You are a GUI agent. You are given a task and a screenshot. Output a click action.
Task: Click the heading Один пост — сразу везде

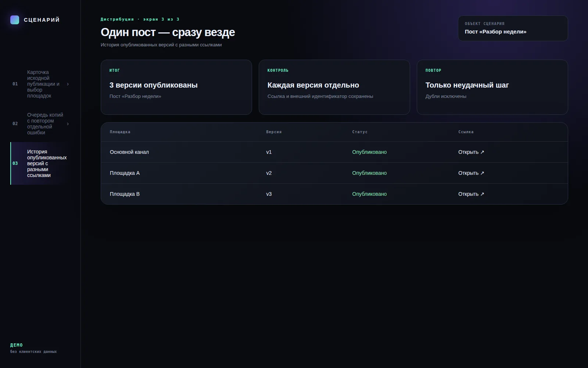(x=168, y=32)
